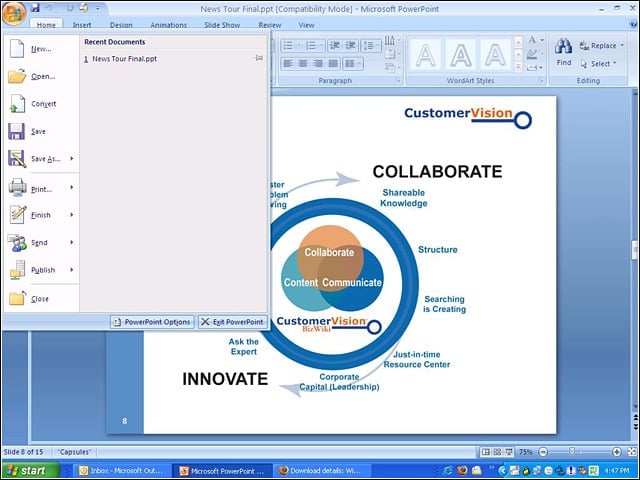Switch to the Animations ribbon tab
The width and height of the screenshot is (640, 480).
[169, 25]
